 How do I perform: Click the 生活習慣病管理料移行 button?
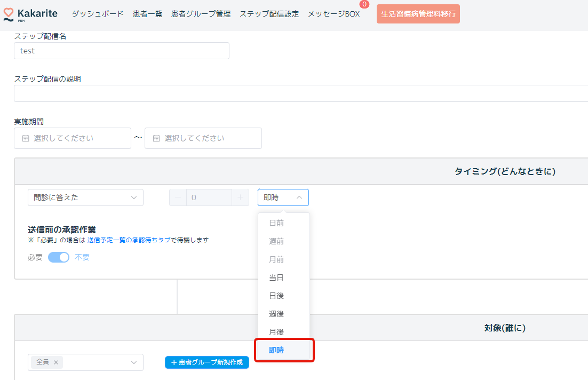coord(418,14)
